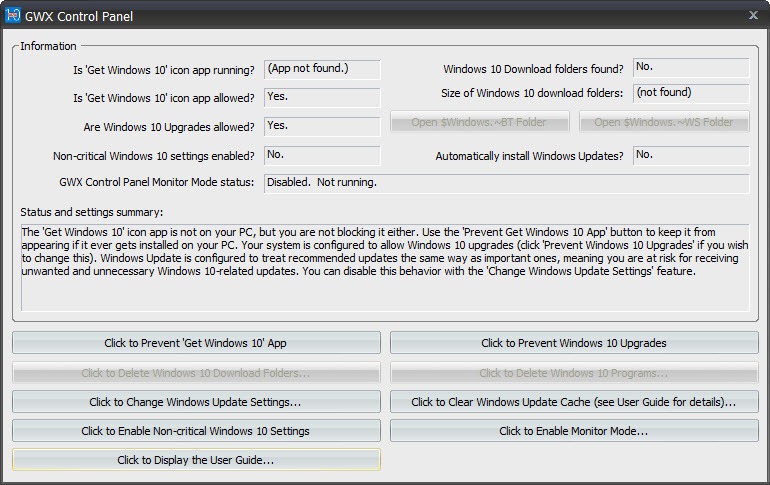This screenshot has height=485, width=770.
Task: Click to Delete Windows 10 Download Folders button
Action: (x=196, y=373)
